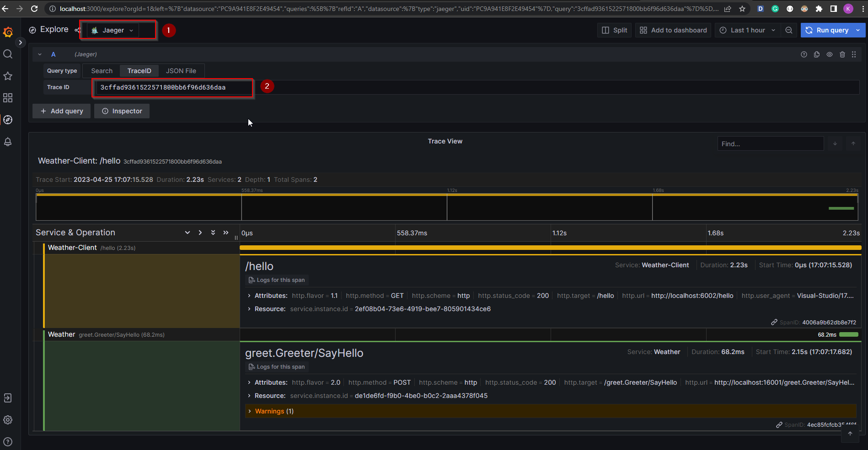Click the yellow /hello span bar

(550, 248)
